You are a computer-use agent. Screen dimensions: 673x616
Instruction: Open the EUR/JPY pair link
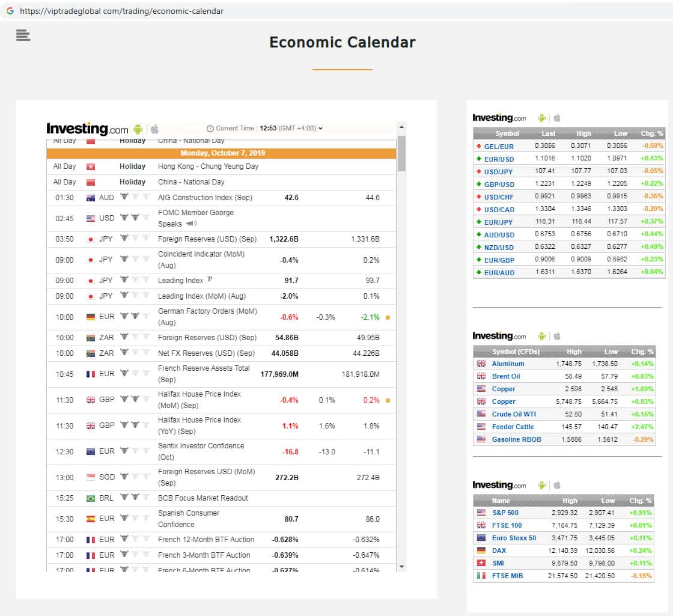pos(498,222)
